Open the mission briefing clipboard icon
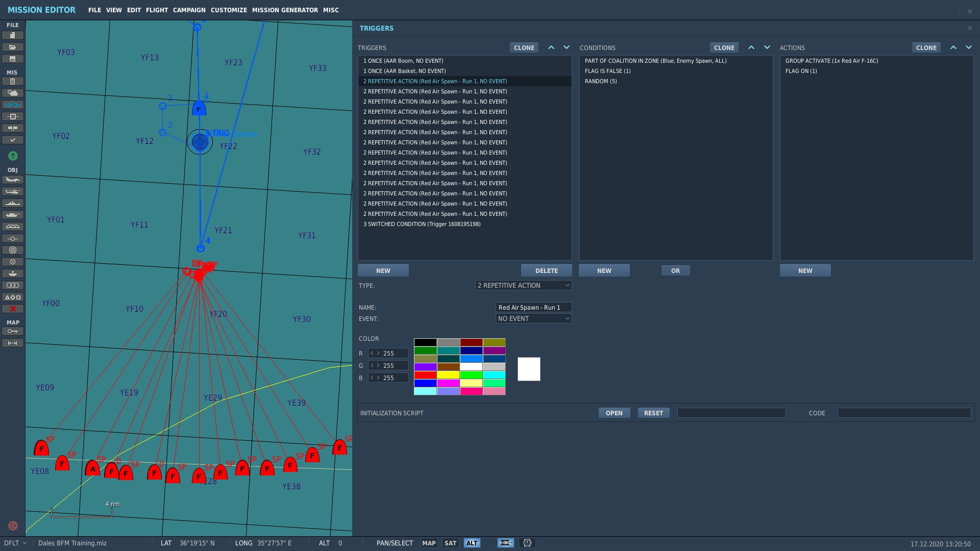 [x=13, y=81]
